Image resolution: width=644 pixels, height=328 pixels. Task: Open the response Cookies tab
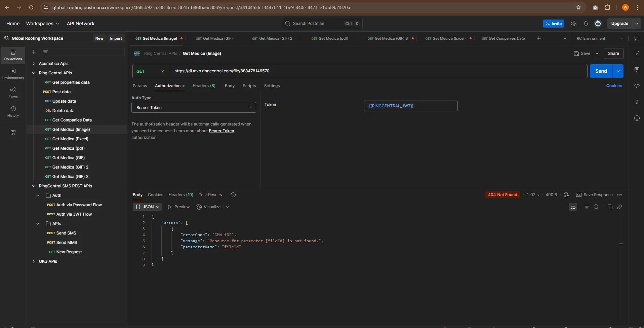pos(155,195)
